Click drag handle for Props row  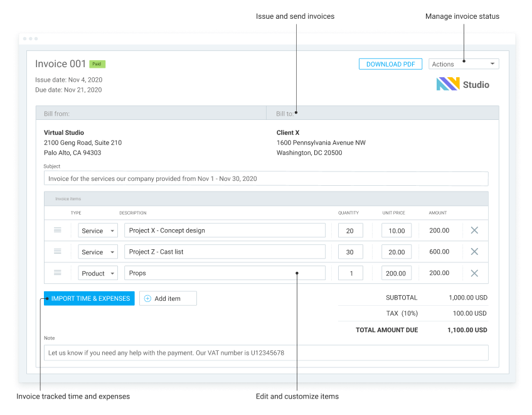(x=58, y=273)
